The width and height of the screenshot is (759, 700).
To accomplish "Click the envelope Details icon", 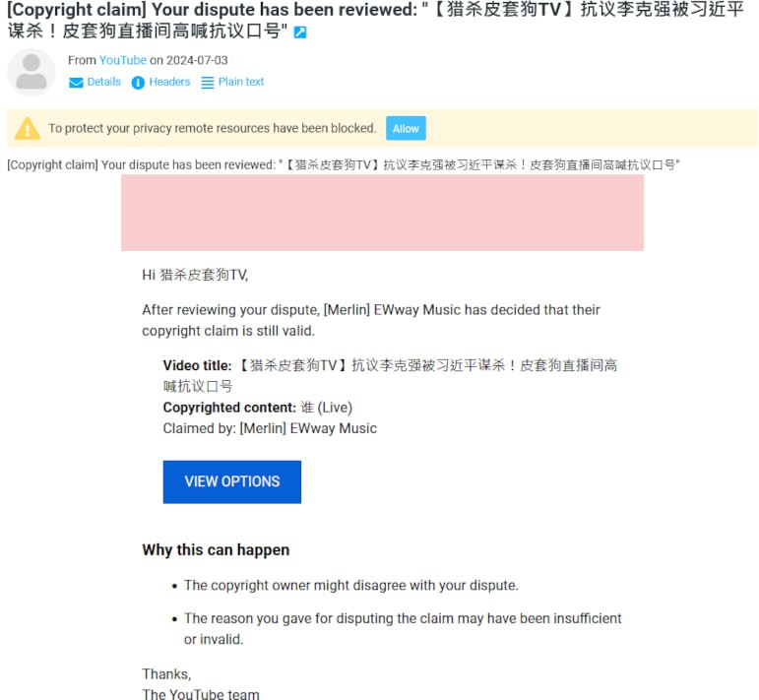I will 76,83.
